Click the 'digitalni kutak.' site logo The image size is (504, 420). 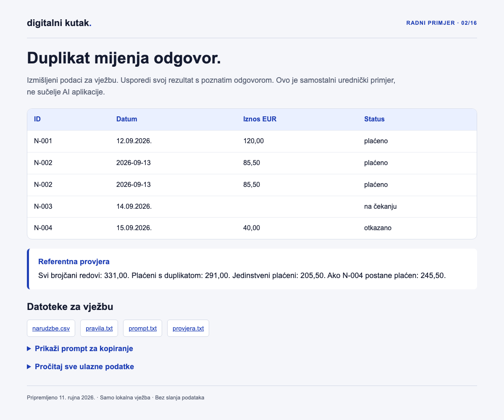point(59,23)
